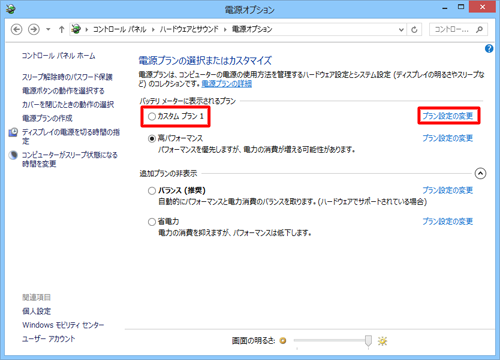
Task: Open スリープ解除時のパスワード保護 link
Action: pos(67,77)
